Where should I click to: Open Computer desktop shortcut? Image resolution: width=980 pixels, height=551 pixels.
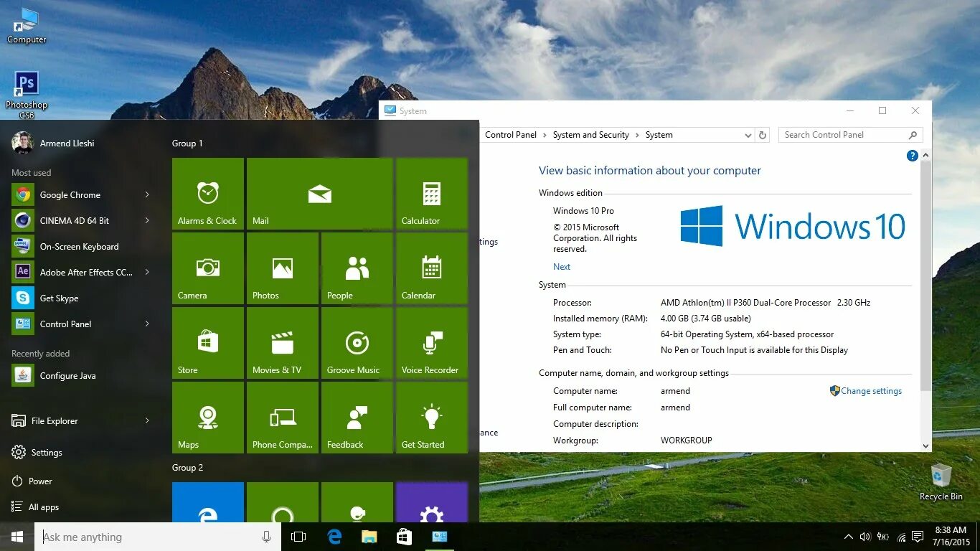point(27,25)
